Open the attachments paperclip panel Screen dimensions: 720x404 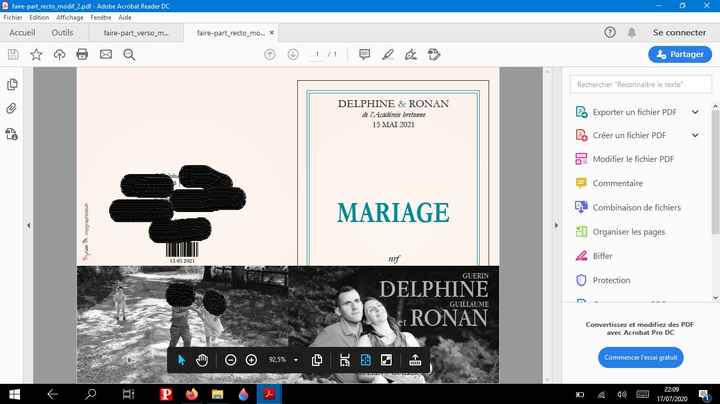click(x=12, y=108)
